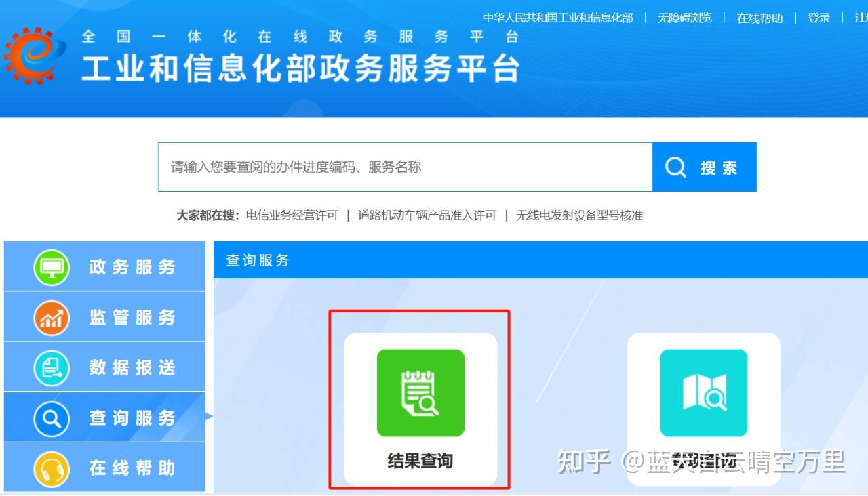The image size is (868, 496).
Task: Open the green 结果查询 notepad icon
Action: click(x=420, y=393)
